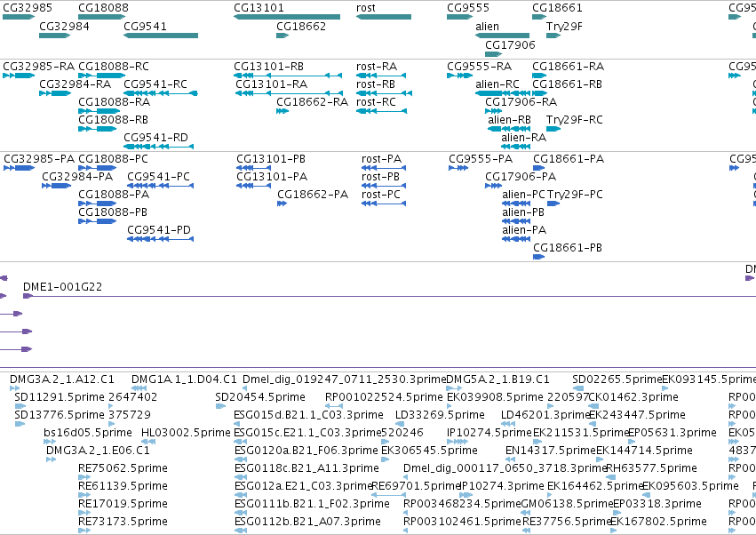Image resolution: width=756 pixels, height=535 pixels.
Task: Click transcript CG32984-RA
Action: click(x=75, y=84)
